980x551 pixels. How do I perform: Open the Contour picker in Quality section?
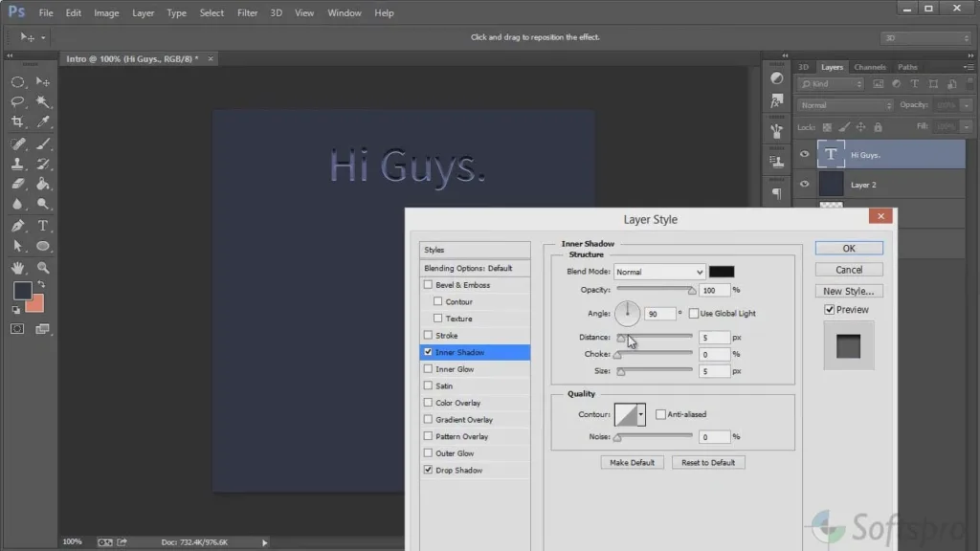click(x=632, y=414)
